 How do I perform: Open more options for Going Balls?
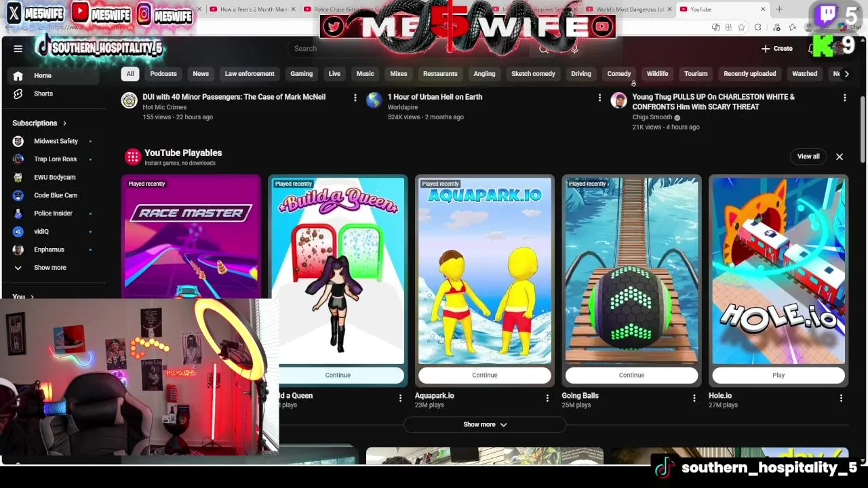coord(694,399)
